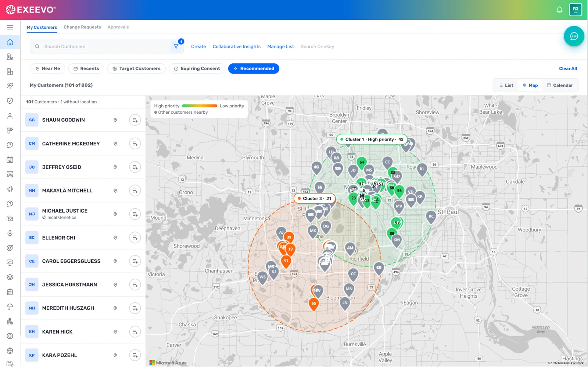This screenshot has width=588, height=368.
Task: Select the My Customers tab
Action: pyautogui.click(x=42, y=28)
